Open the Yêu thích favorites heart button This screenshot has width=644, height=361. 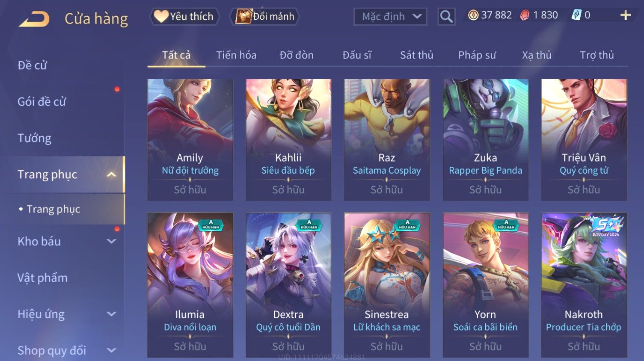coord(184,16)
